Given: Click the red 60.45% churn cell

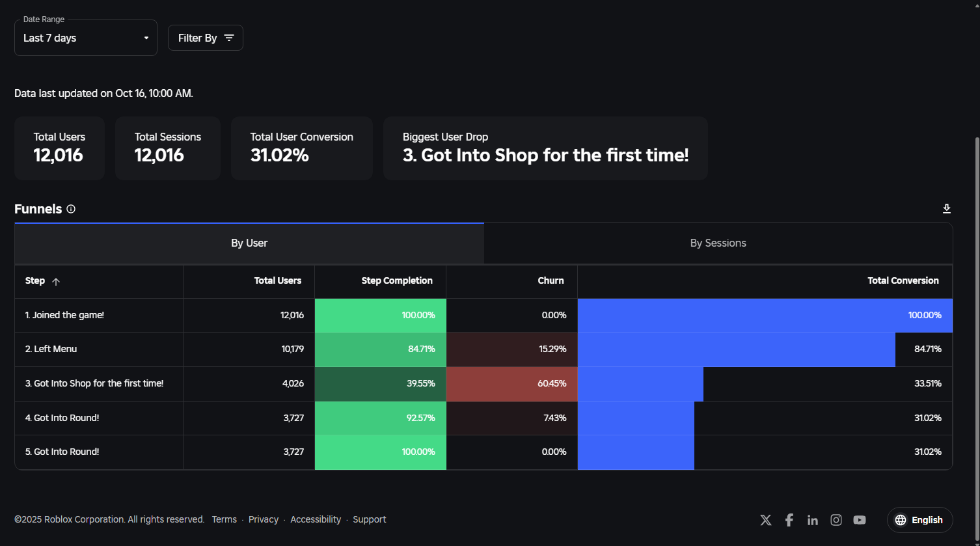Looking at the screenshot, I should [x=511, y=384].
